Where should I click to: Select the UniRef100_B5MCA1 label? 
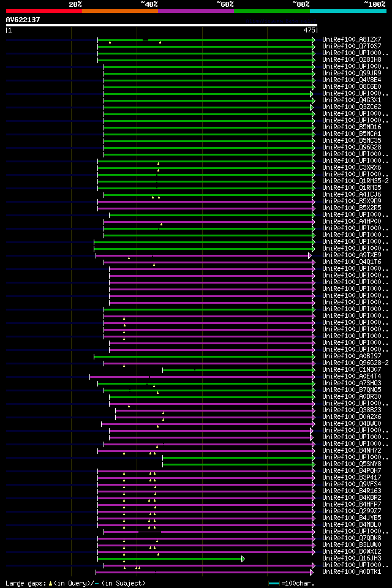pyautogui.click(x=352, y=134)
